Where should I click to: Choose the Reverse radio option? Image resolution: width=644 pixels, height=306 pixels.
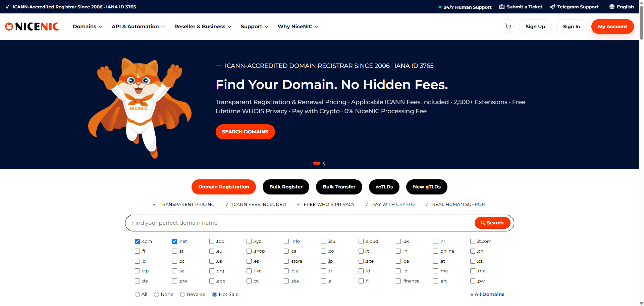point(182,294)
